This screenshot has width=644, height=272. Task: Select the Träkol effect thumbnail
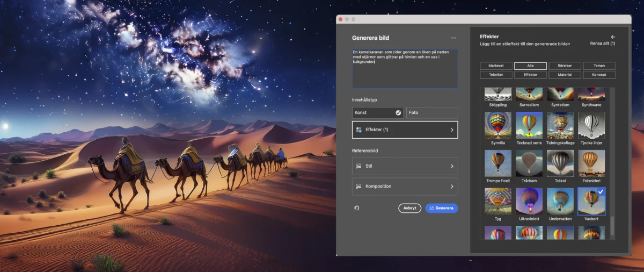tap(560, 163)
